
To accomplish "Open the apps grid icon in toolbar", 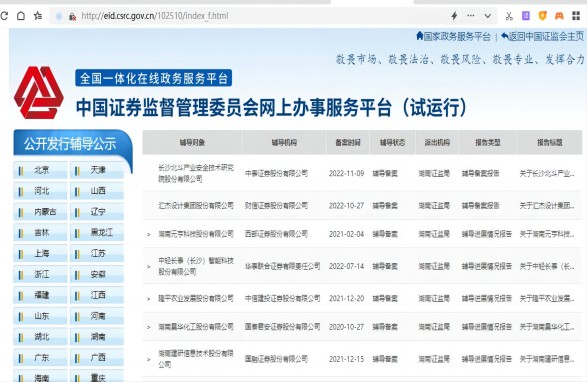I will 576,16.
